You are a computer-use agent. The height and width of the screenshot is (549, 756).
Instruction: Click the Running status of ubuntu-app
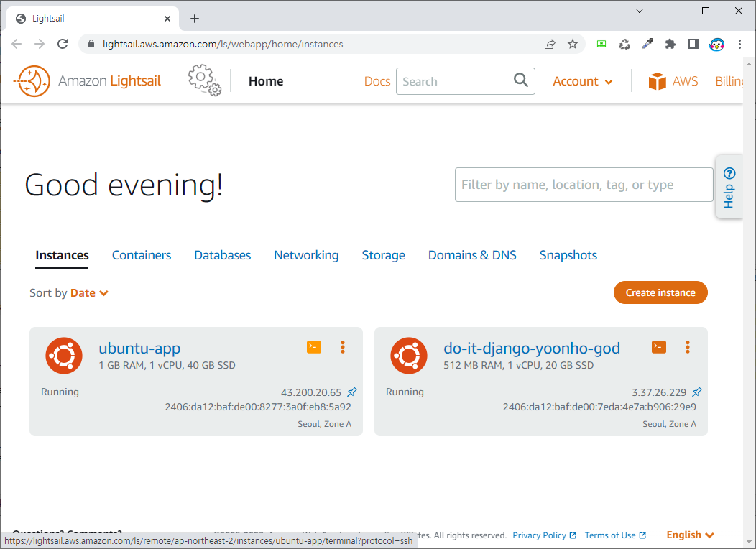coord(60,392)
